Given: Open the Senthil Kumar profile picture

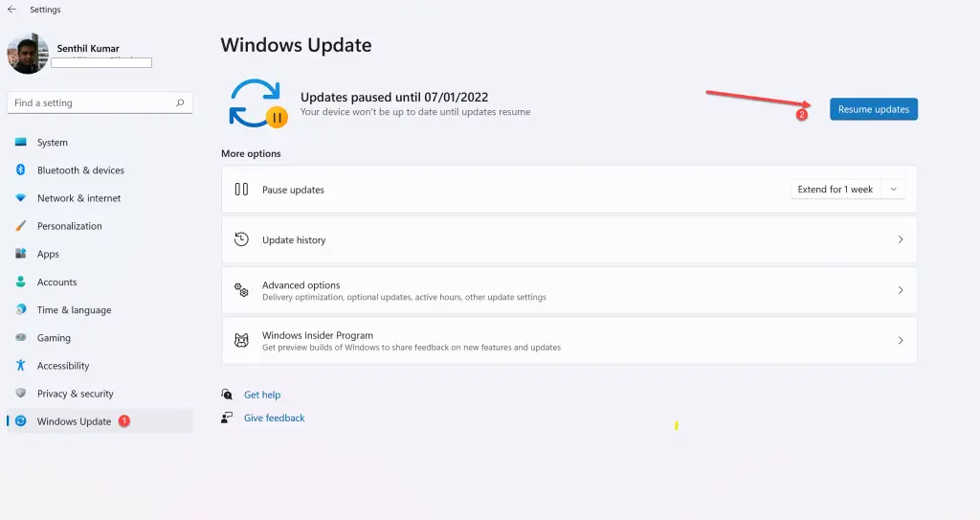Looking at the screenshot, I should point(28,54).
